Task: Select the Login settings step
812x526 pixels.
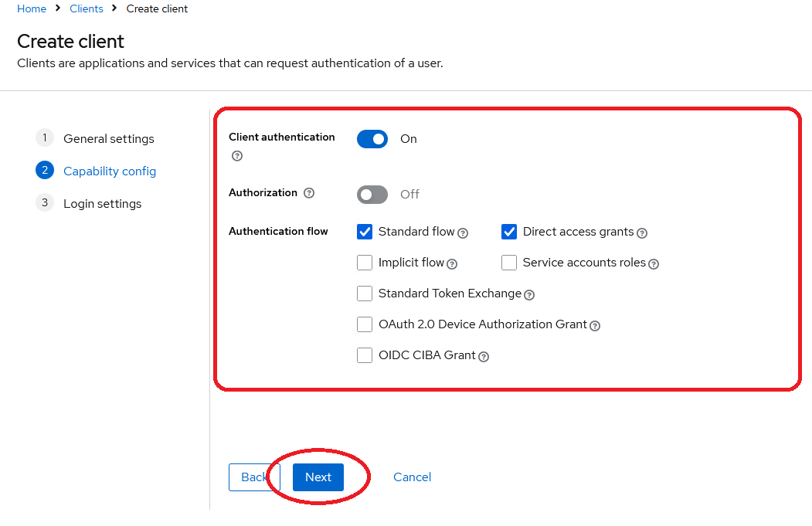Action: pos(102,203)
